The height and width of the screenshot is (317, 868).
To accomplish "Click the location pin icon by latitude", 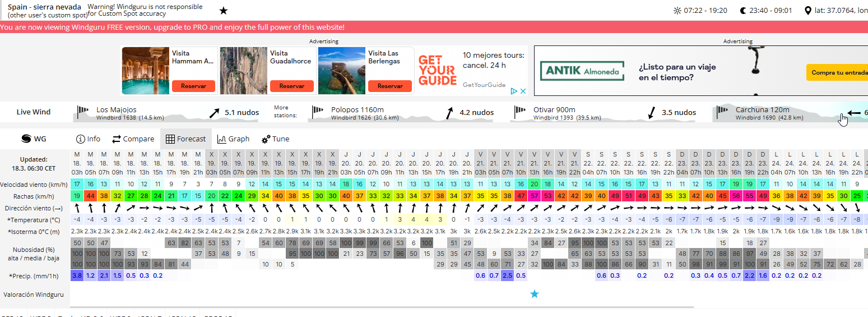I will (x=807, y=11).
